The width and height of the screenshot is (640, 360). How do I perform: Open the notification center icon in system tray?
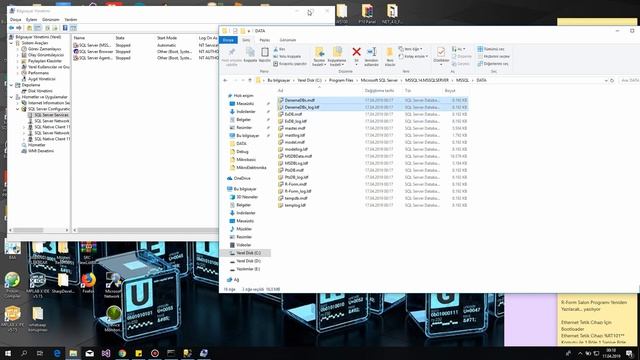tap(629, 353)
